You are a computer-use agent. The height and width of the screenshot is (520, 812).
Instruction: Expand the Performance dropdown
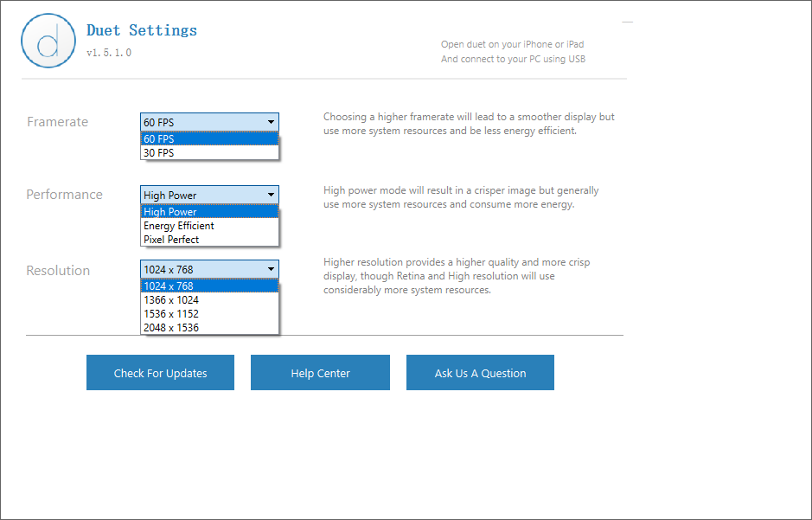click(x=209, y=195)
